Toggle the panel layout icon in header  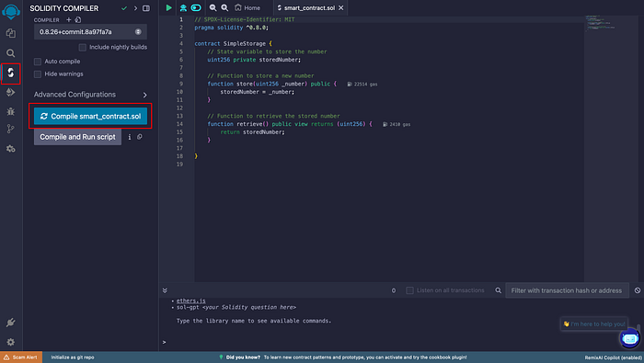pos(146,8)
